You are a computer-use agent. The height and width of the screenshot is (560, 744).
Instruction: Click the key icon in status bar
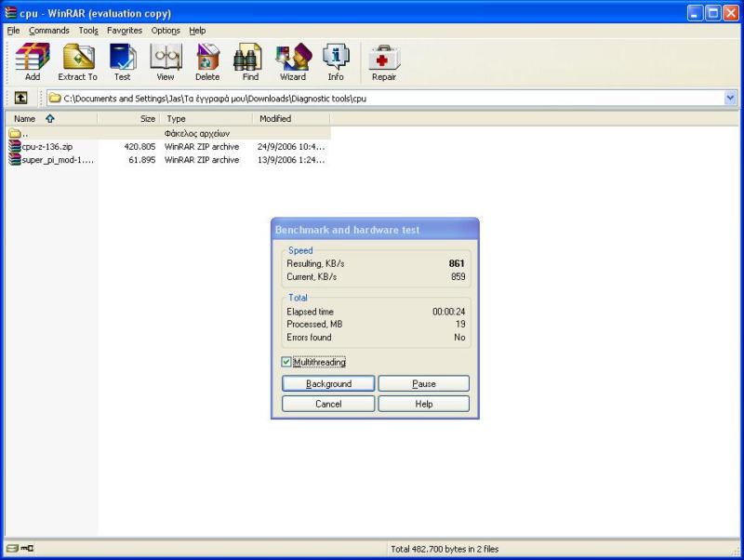pos(27,549)
